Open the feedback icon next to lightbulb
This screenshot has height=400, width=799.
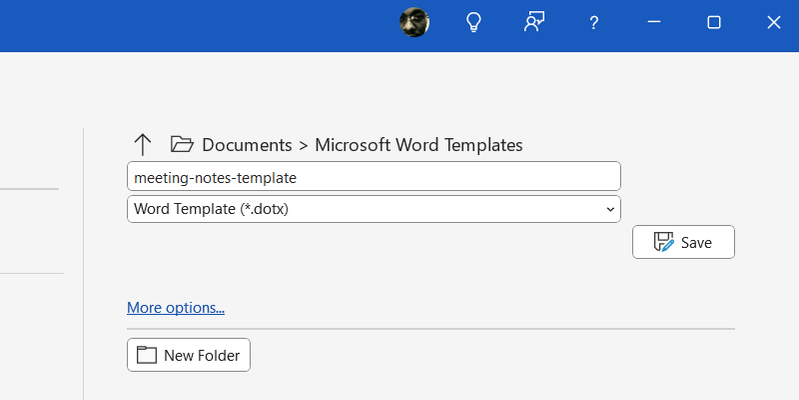(534, 22)
